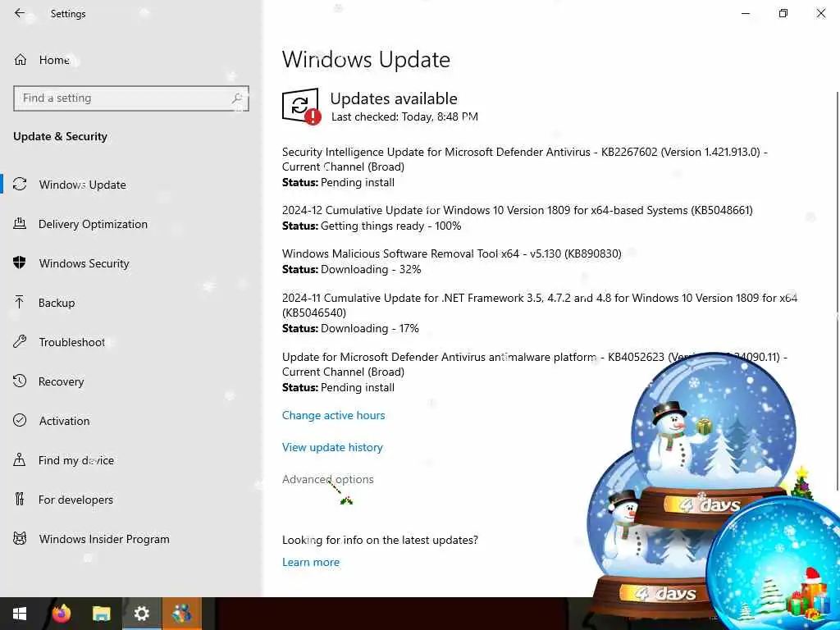Open File Explorer from the taskbar

tap(101, 614)
